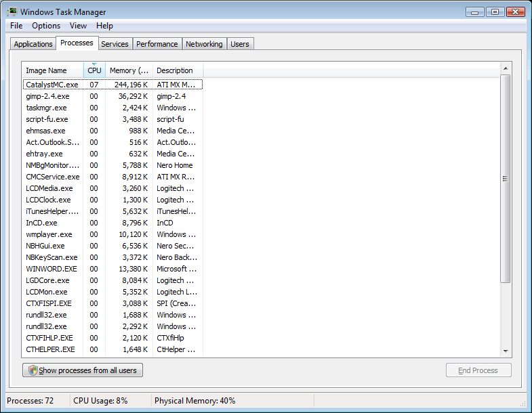Select the CMCService.exe process
532x413 pixels.
[x=112, y=177]
